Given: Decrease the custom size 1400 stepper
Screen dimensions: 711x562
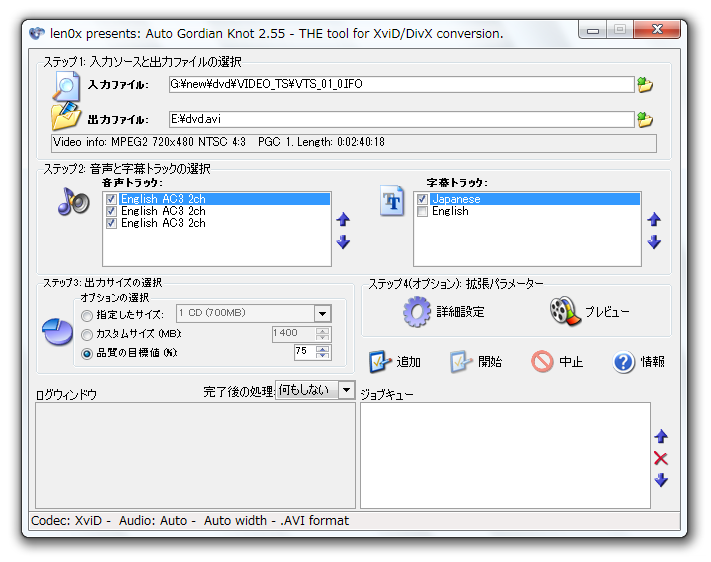Looking at the screenshot, I should (322, 338).
